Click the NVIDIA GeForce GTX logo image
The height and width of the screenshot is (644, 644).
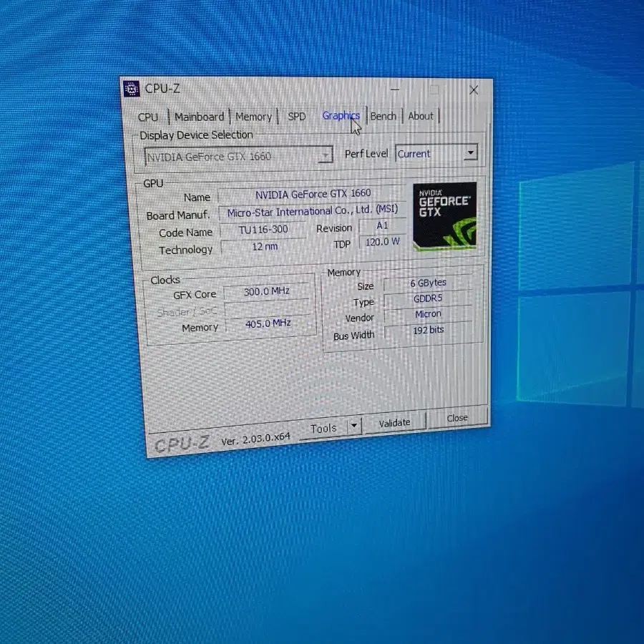point(445,216)
